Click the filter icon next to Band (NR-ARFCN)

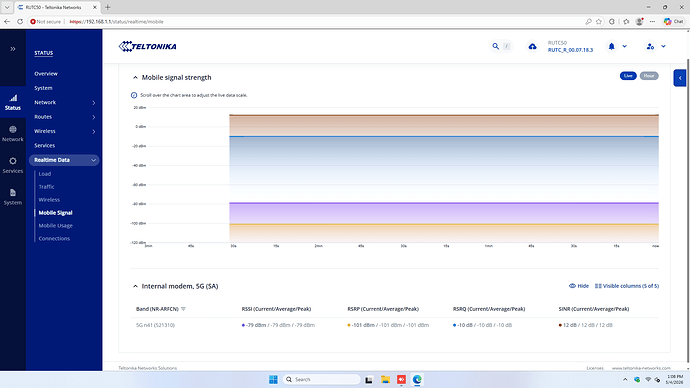coord(184,309)
